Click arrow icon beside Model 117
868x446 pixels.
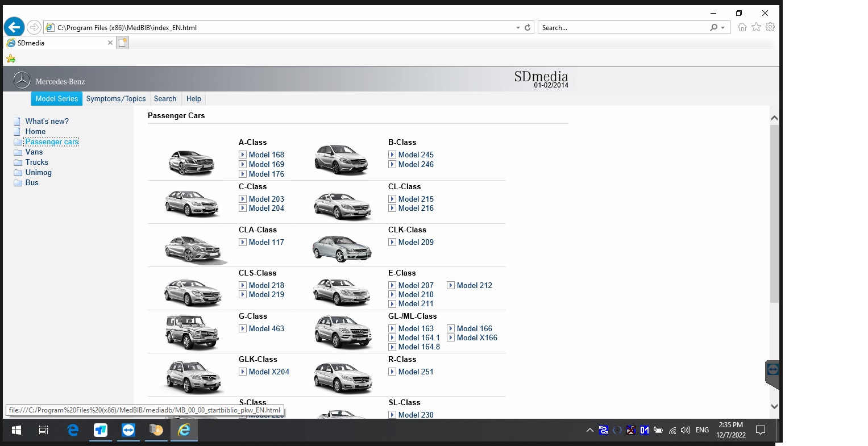[243, 242]
